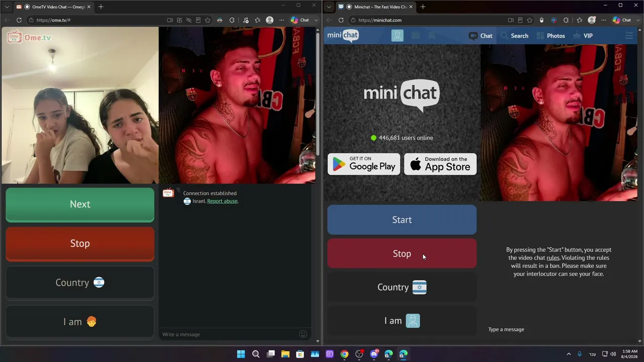The width and height of the screenshot is (644, 362).
Task: Open the camera permission icon in OmeTV address bar
Action: [x=170, y=20]
